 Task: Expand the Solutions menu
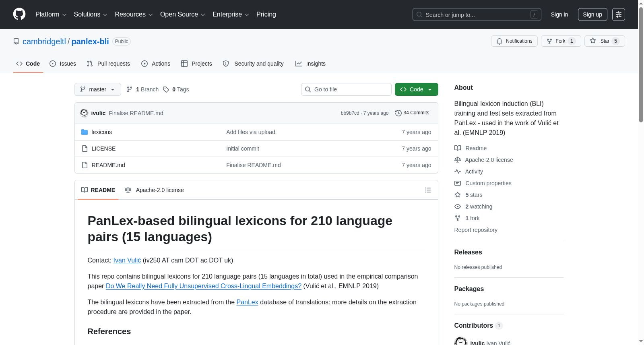(91, 14)
